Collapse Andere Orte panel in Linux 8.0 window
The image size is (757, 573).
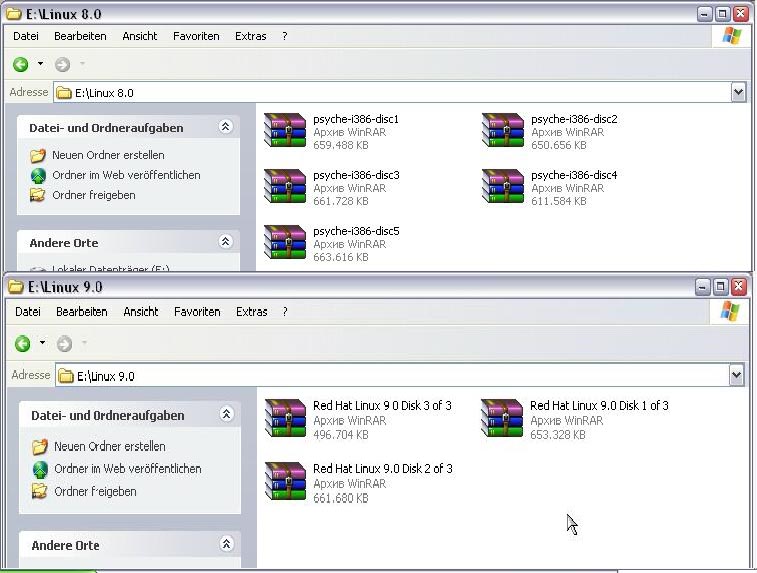point(225,241)
